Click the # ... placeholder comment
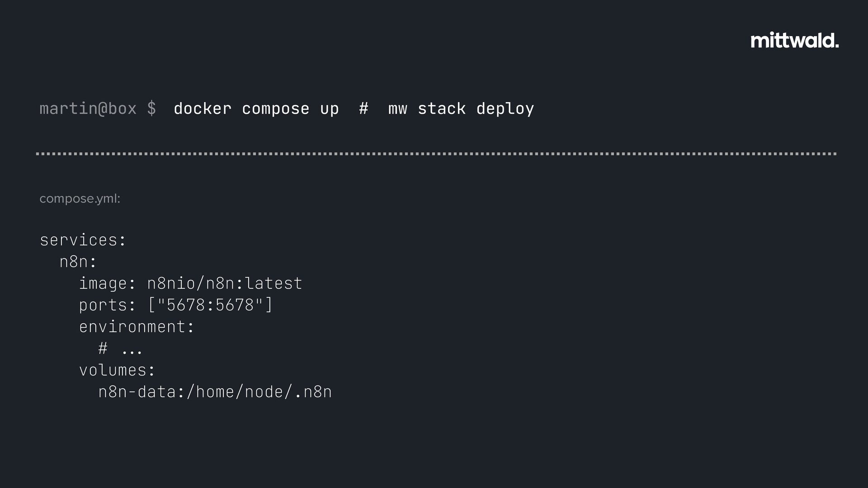This screenshot has width=868, height=488. pos(120,348)
